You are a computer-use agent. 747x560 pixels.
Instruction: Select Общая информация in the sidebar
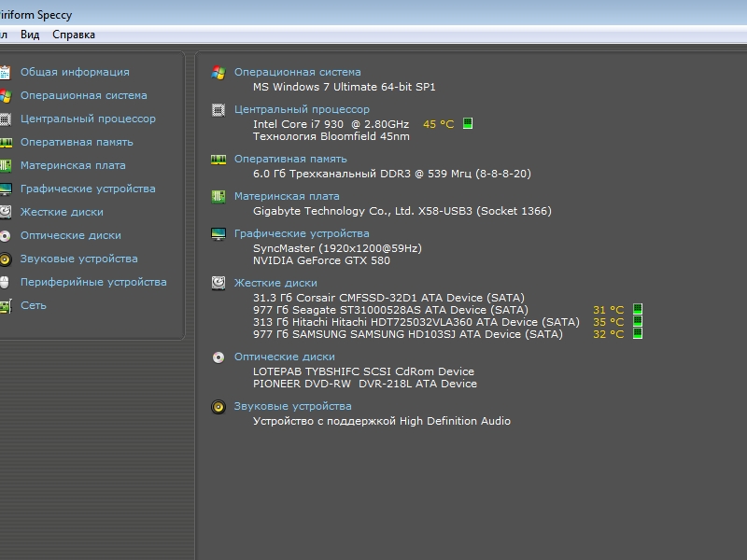click(x=75, y=72)
